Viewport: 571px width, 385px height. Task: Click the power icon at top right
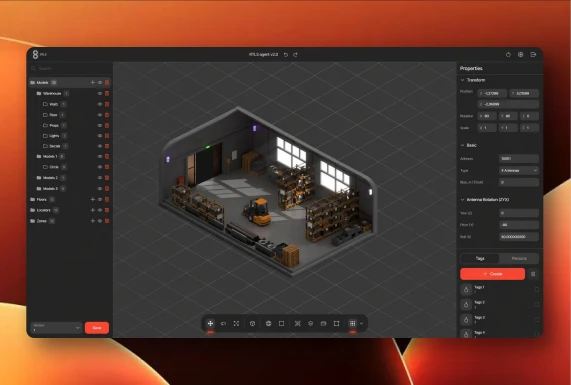(508, 55)
